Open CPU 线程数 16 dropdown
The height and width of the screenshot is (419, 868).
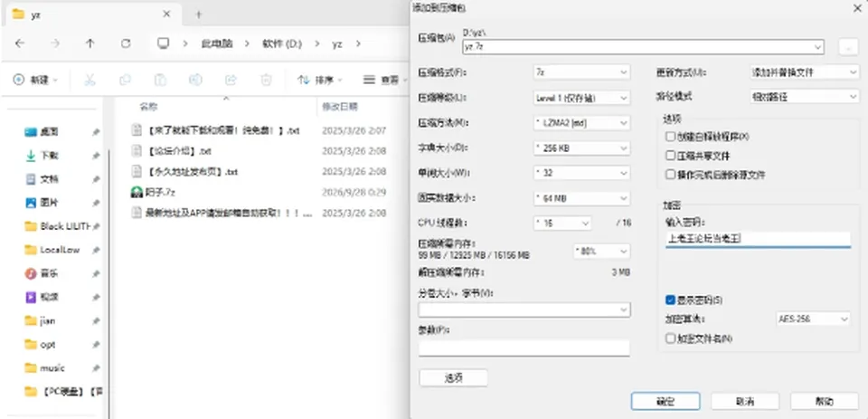(x=561, y=223)
